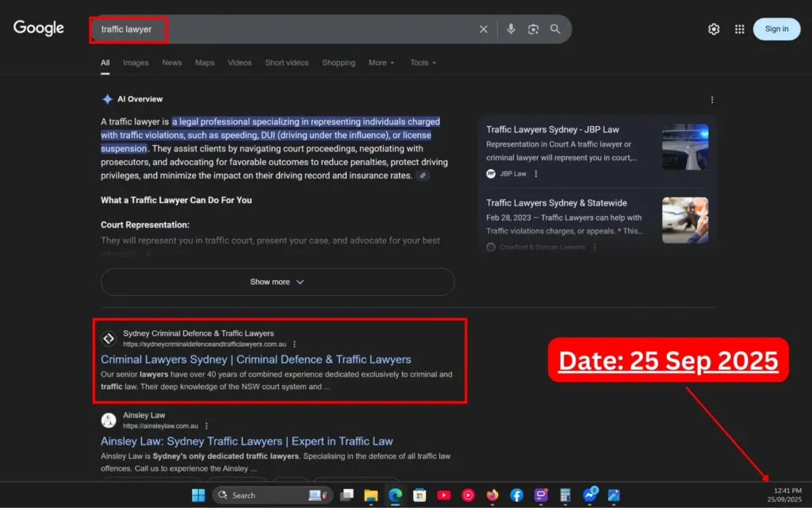Click the AI Overview source link icon
The height and width of the screenshot is (508, 812).
(423, 175)
